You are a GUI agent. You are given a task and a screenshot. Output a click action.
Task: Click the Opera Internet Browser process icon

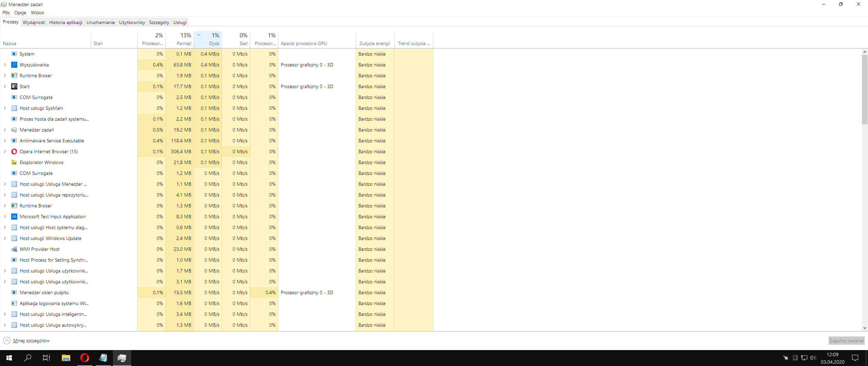point(14,151)
